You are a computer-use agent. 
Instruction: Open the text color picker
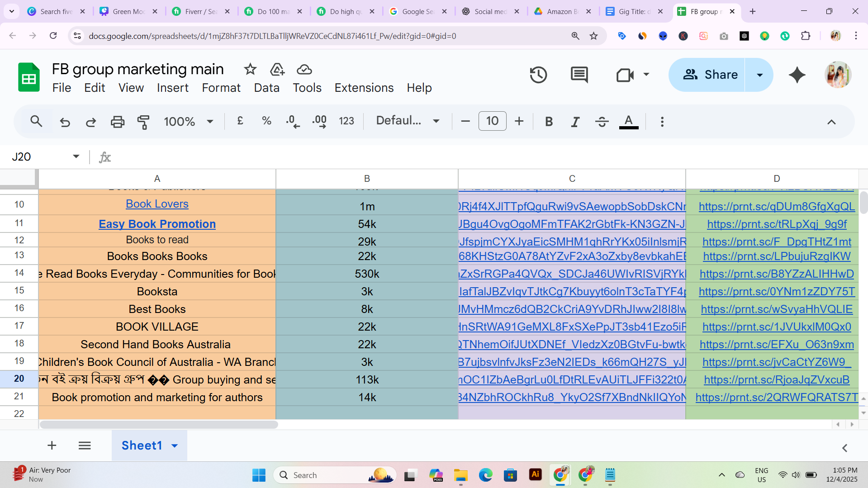628,122
